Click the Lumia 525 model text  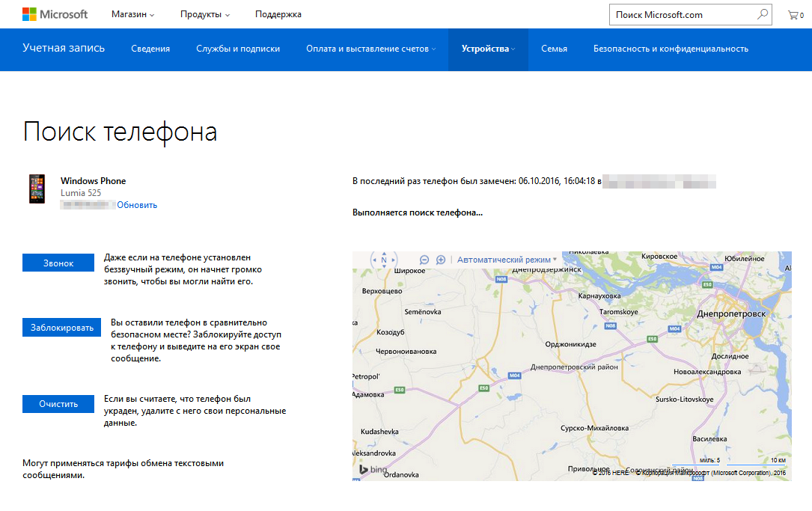click(x=81, y=193)
